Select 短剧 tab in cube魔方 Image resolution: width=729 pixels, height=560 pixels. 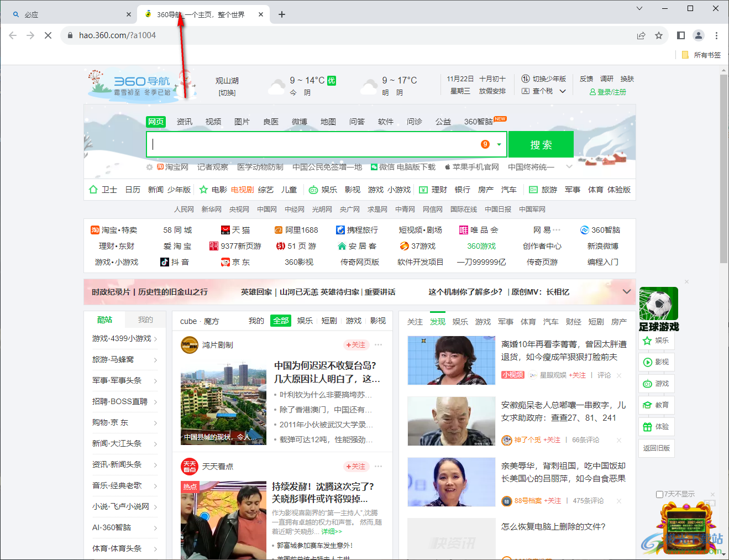click(329, 321)
